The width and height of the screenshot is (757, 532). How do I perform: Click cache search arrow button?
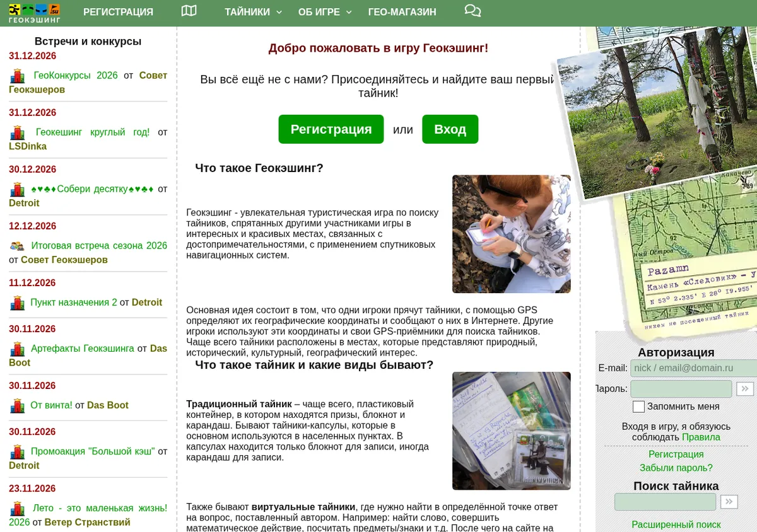pos(729,502)
